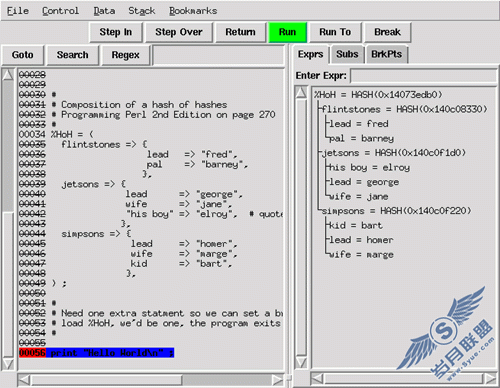Viewport: 500px width, 388px height.
Task: Click line number 00034 with %HoH
Action: (x=32, y=135)
